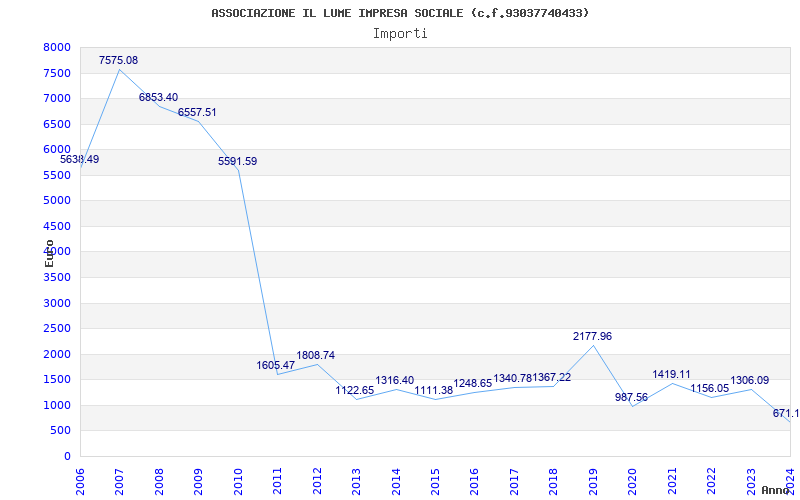The height and width of the screenshot is (500, 800).
Task: Click the y-axis tick label 6000
Action: click(x=58, y=149)
